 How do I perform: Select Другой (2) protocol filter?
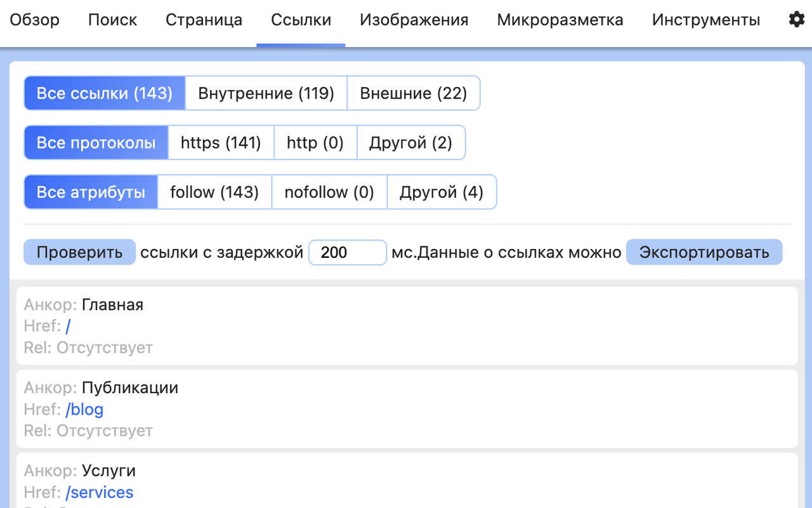coord(411,143)
